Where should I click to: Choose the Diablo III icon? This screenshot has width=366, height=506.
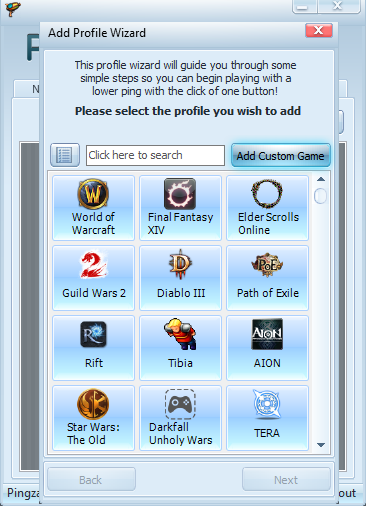coord(180,264)
